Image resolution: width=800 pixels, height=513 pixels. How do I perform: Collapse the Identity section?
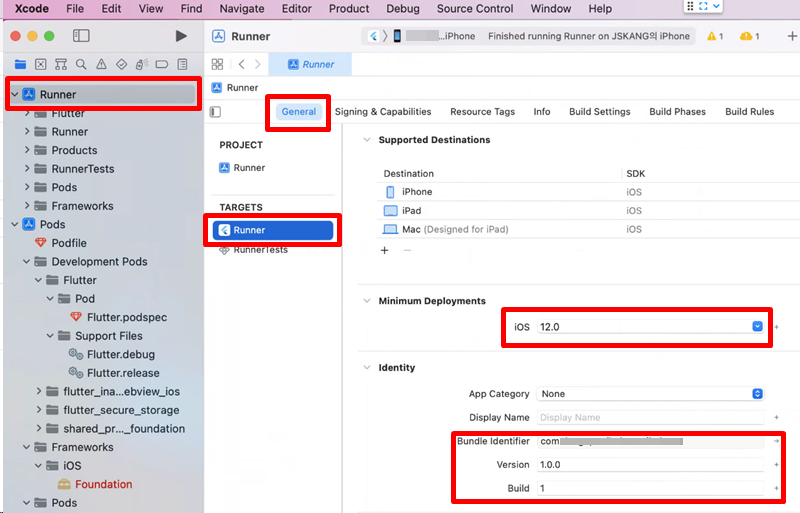[366, 368]
